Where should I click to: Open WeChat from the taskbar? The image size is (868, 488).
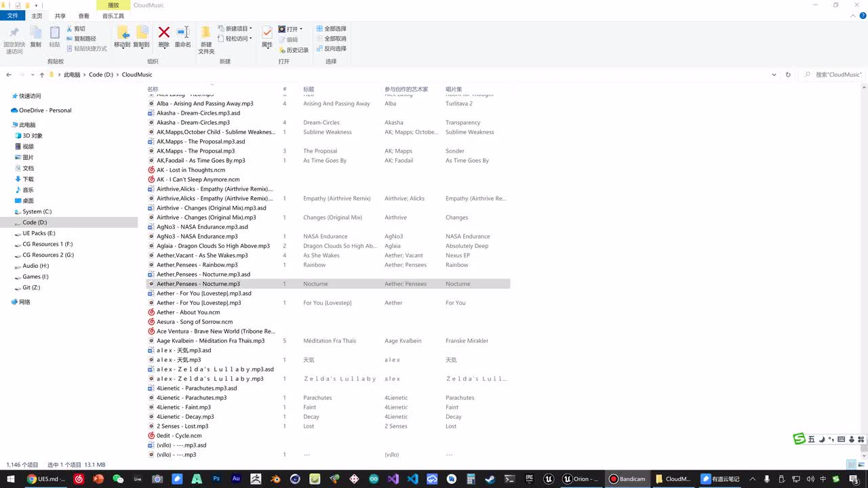click(118, 479)
